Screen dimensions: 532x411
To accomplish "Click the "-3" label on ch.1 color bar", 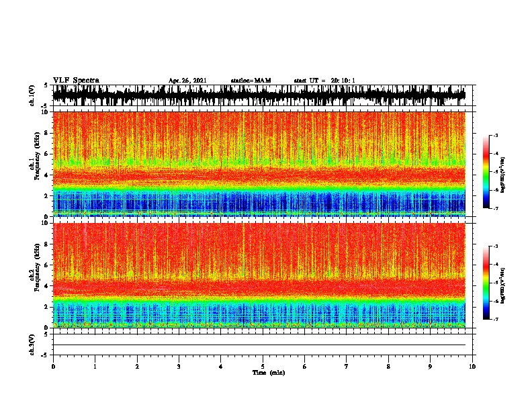I will 495,136.
